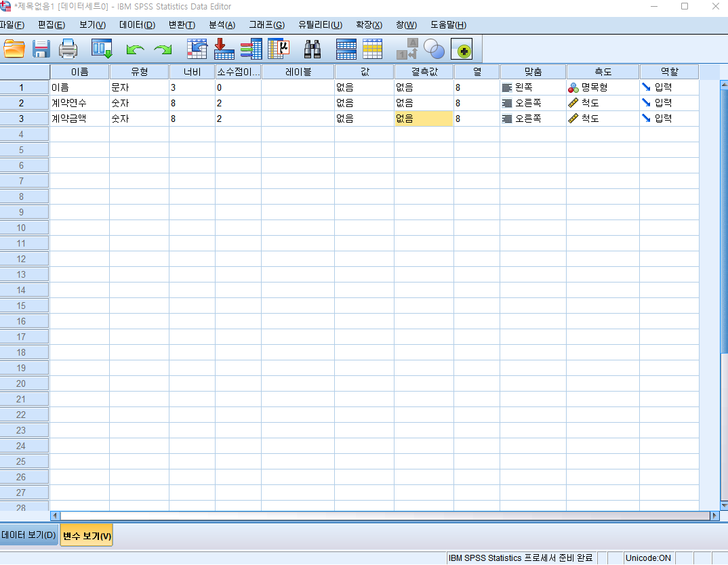Viewport: 728px width, 565px height.
Task: Open the 확장(X) menu
Action: (369, 25)
